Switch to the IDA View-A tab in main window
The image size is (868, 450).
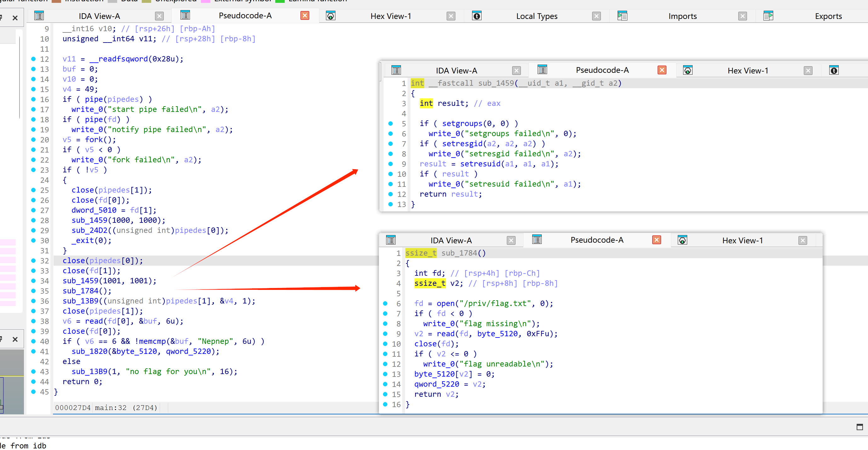coord(99,16)
